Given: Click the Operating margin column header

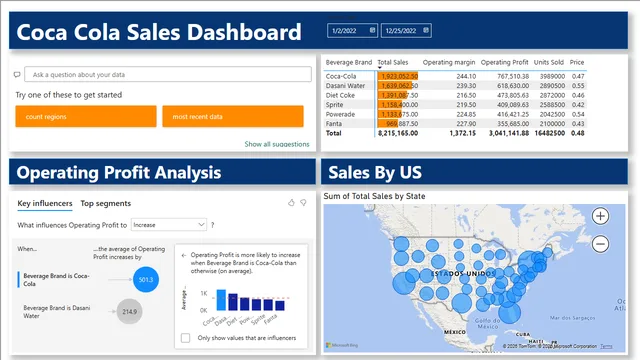Looking at the screenshot, I should pyautogui.click(x=449, y=62).
